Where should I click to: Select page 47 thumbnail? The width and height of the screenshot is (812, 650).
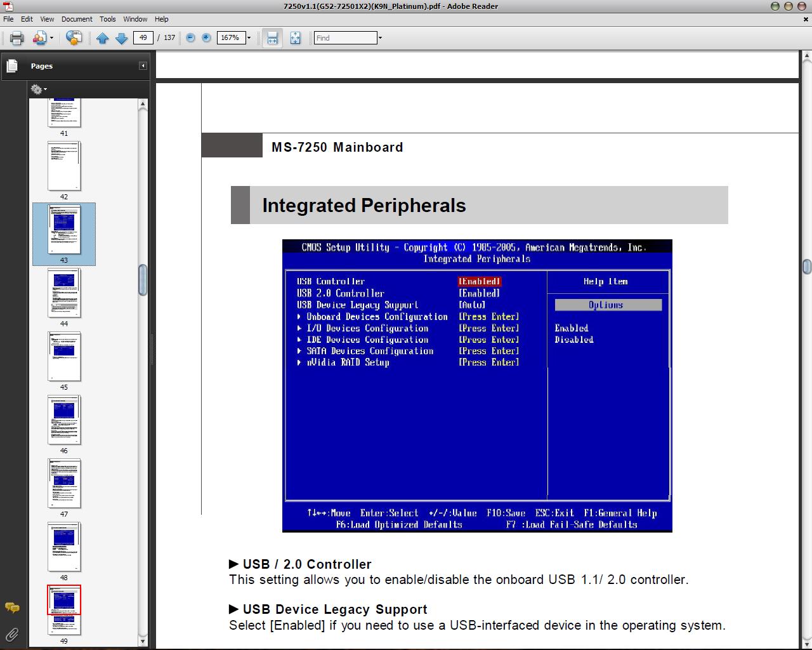64,483
